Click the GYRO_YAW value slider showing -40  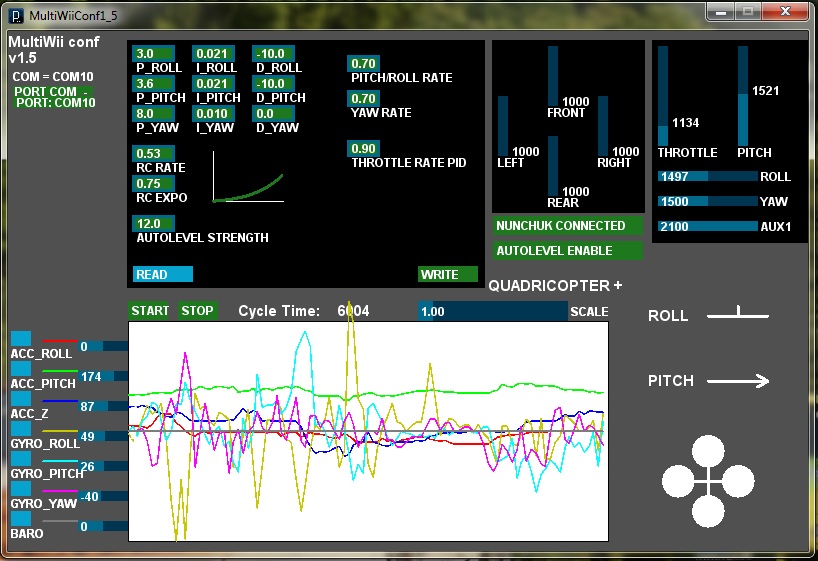(x=103, y=496)
